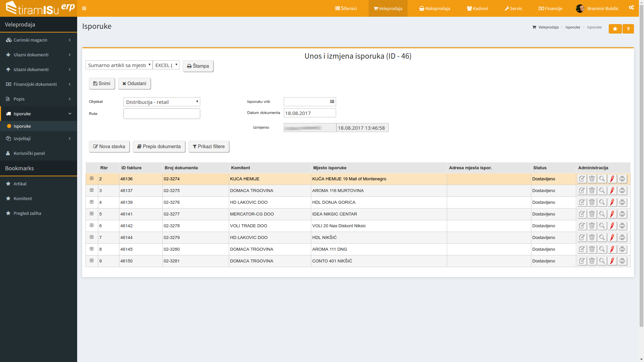Image resolution: width=644 pixels, height=362 pixels.
Task: Open the Objekat Distribucija - retail dropdown
Action: point(162,102)
